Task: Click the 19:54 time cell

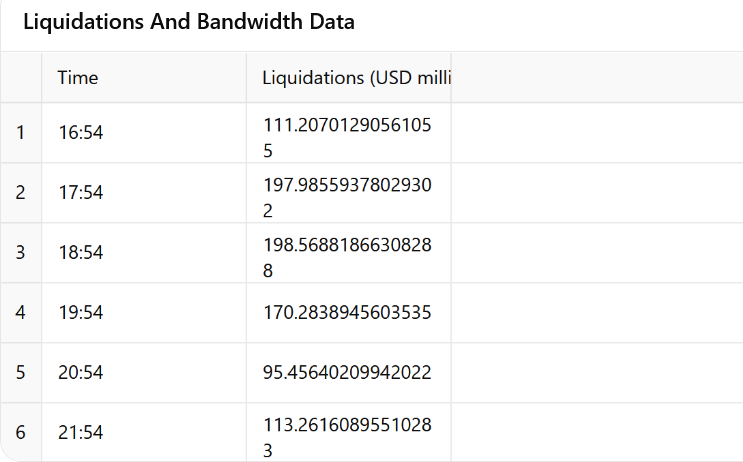Action: tap(144, 313)
